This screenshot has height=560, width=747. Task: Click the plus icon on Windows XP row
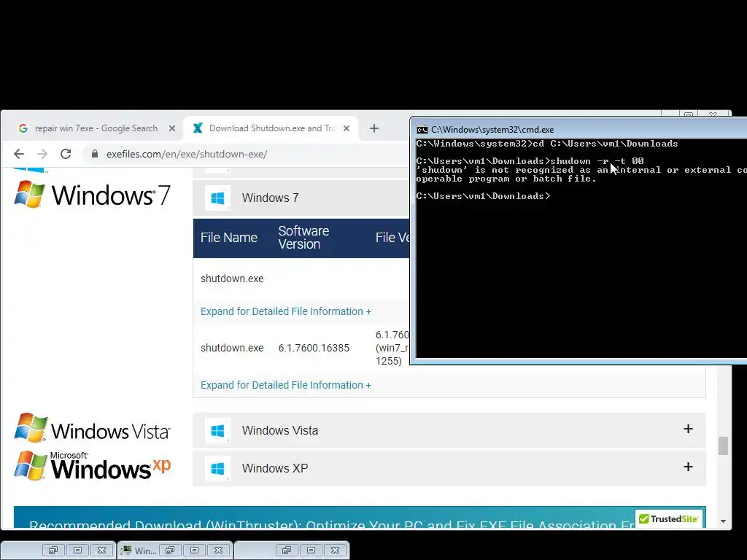pyautogui.click(x=688, y=467)
